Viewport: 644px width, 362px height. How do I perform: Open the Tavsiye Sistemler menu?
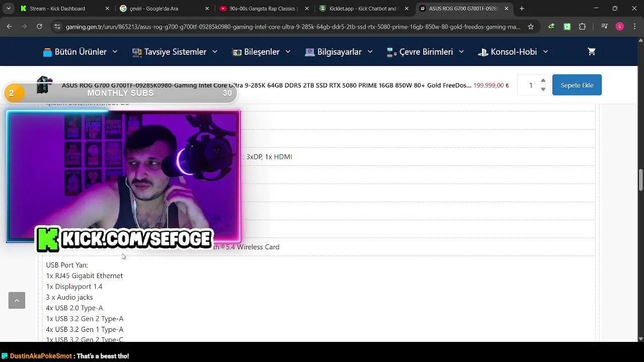click(175, 52)
